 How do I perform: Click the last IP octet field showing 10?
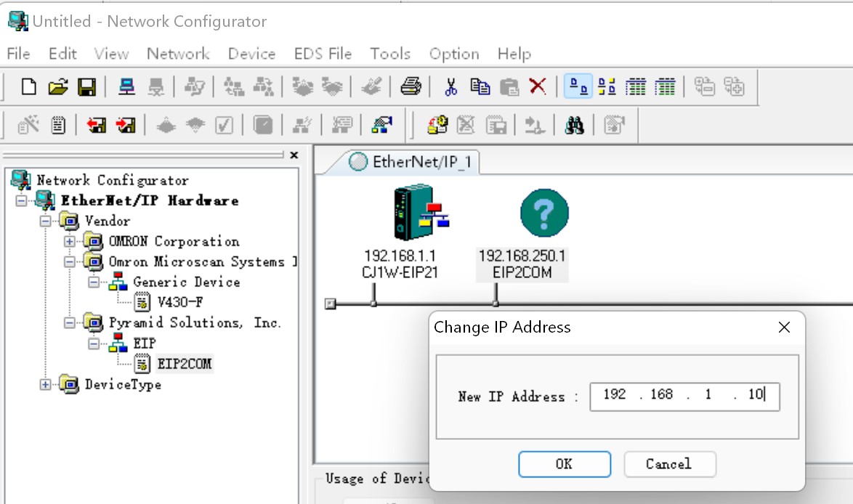[756, 395]
